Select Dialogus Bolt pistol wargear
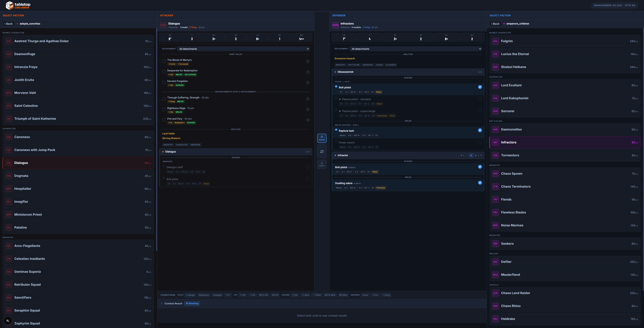 [308, 179]
